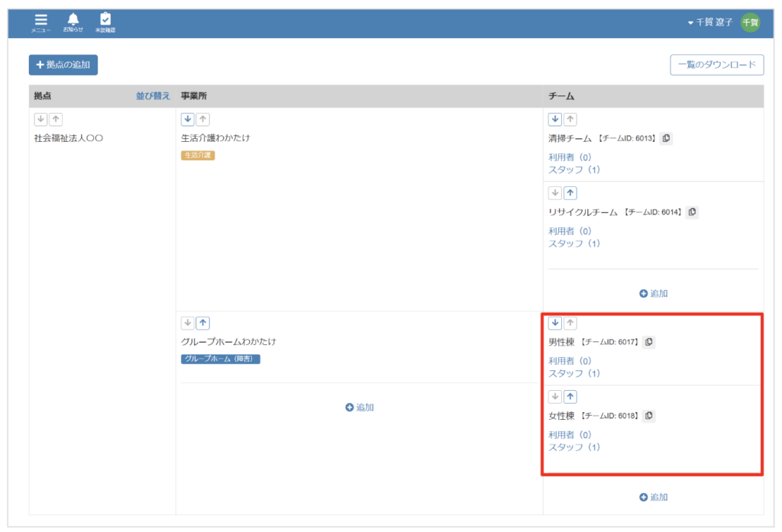Copy team ID 6013 with copy icon
This screenshot has width=782, height=532.
[666, 138]
